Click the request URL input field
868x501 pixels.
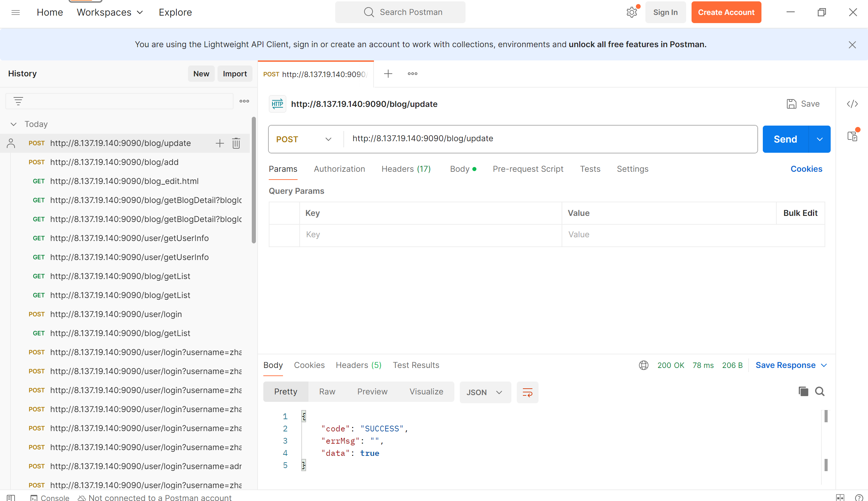[x=550, y=139]
